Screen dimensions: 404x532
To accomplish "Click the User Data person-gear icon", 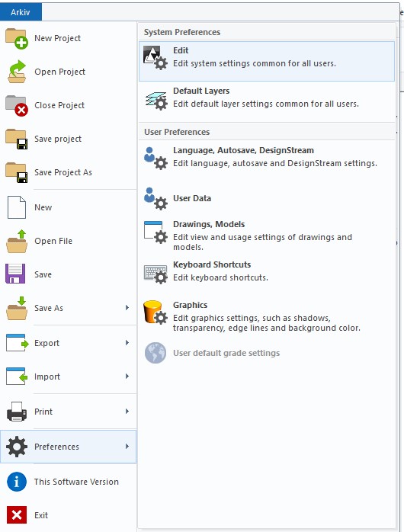I will point(156,198).
